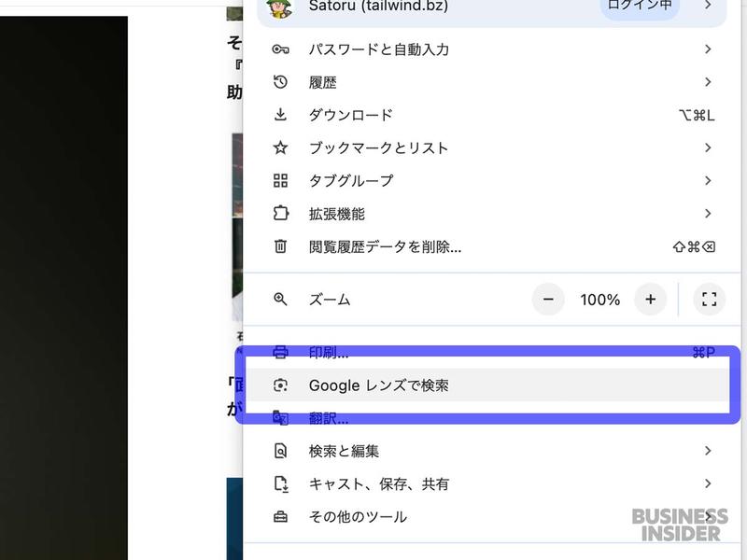747x560 pixels.
Task: Expand the chevron on 検索と編集 row
Action: click(x=708, y=451)
